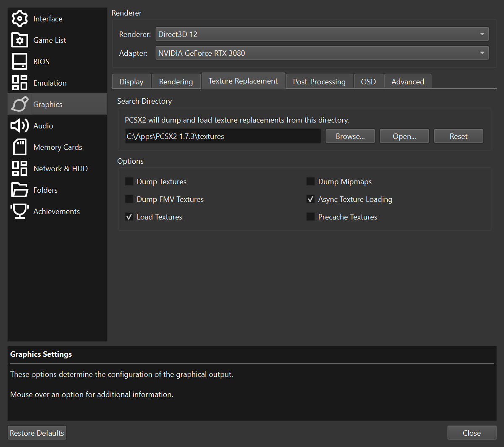Select the Achievements label in sidebar

coord(57,211)
